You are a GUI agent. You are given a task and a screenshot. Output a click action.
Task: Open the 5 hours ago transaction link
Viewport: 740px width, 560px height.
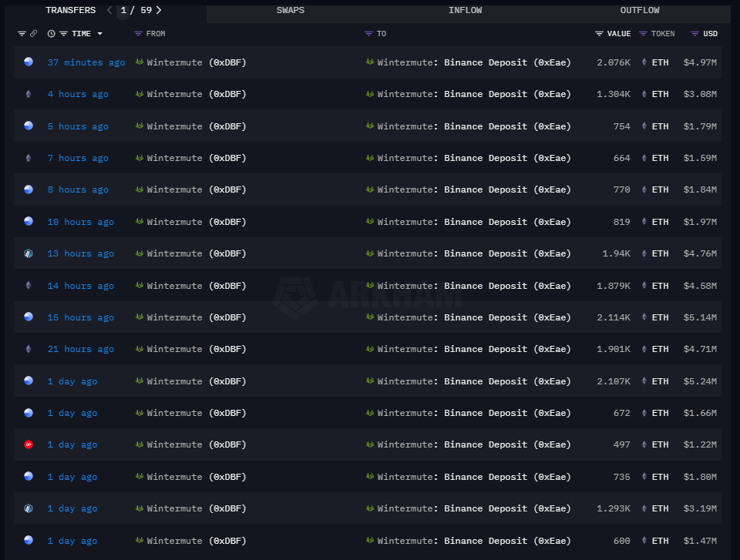click(x=78, y=126)
